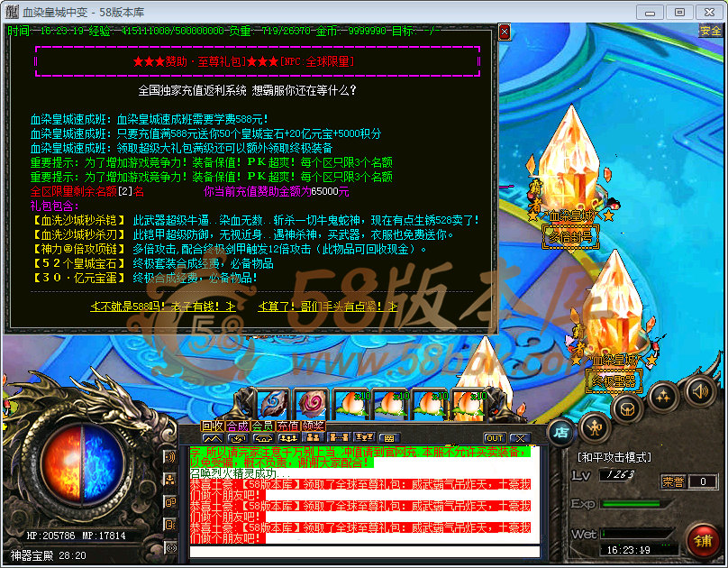The image size is (728, 568).
Task: Click the red 铺 stall button
Action: [x=703, y=540]
